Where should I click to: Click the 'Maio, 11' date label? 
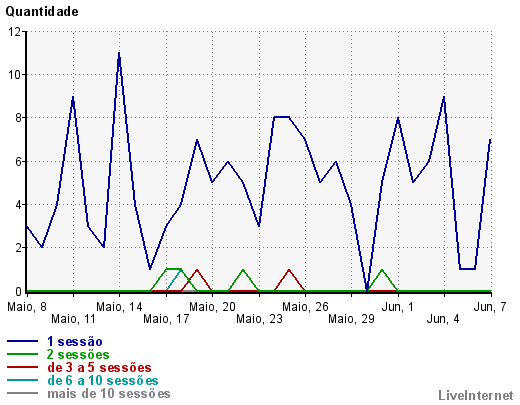pos(73,319)
